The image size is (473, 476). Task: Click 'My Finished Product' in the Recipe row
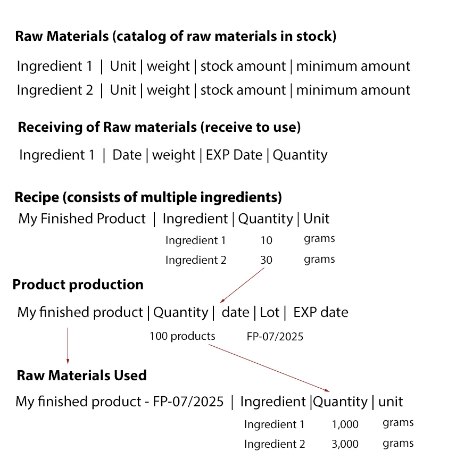tap(82, 219)
